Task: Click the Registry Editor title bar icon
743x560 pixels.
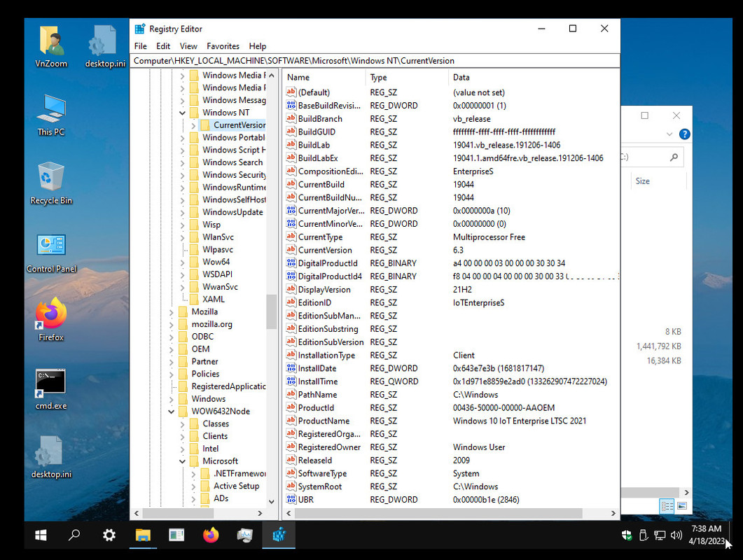Action: (x=140, y=29)
